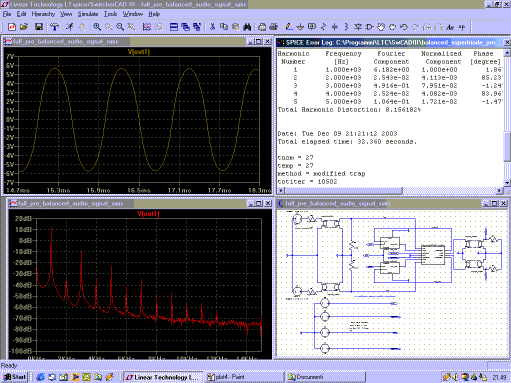Click the Windows Start button
The image size is (511, 383).
15,377
